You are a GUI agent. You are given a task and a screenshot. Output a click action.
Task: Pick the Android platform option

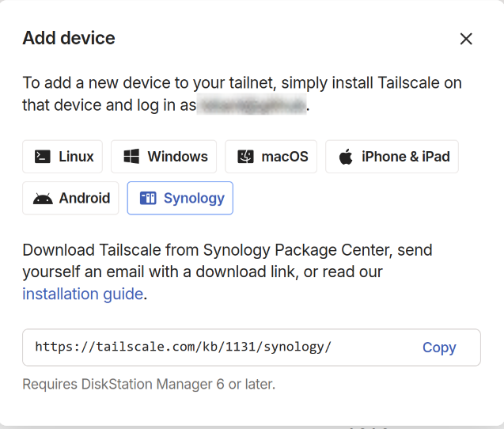pyautogui.click(x=71, y=199)
